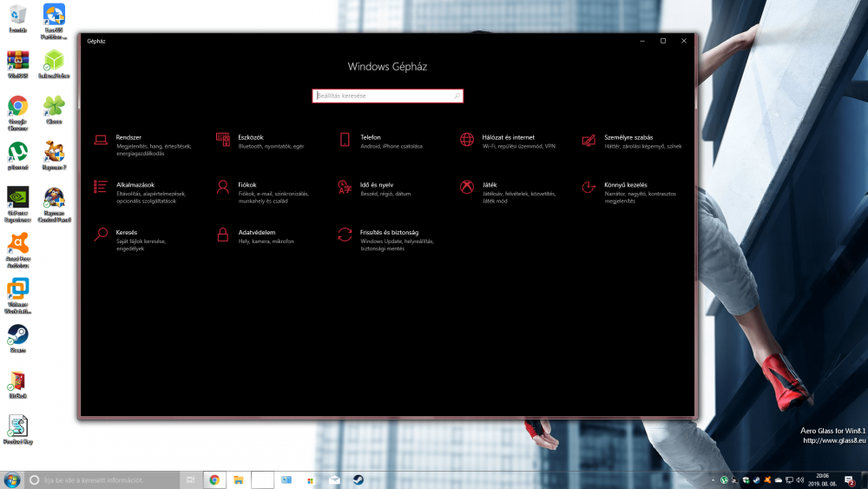Screen dimensions: 868x489
Task: Click the Beállítás keresése search field
Action: tap(382, 96)
